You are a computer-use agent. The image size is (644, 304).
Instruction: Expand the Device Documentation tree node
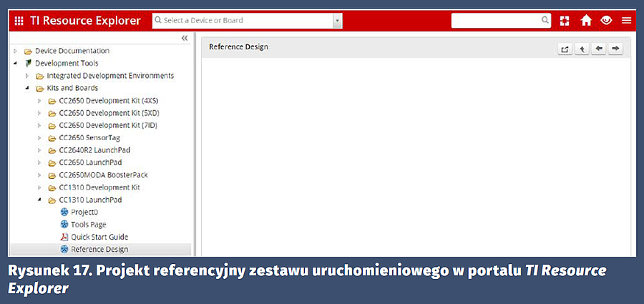click(x=16, y=51)
